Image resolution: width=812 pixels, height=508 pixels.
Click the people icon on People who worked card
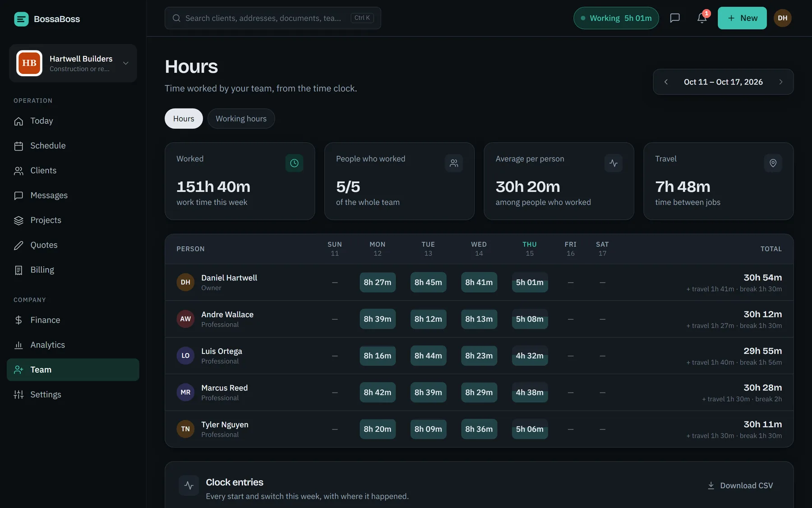point(454,163)
